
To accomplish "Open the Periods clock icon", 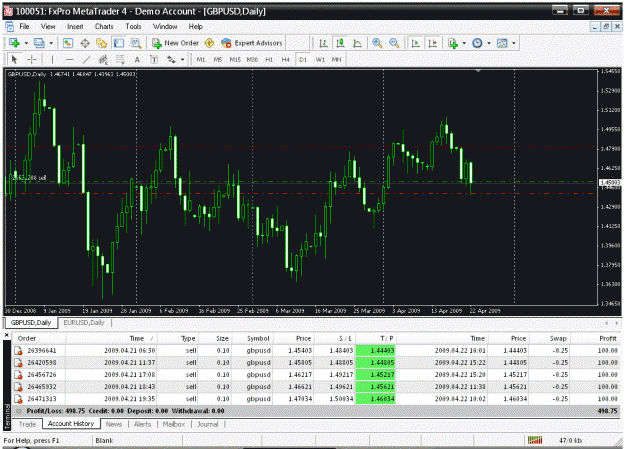I will [477, 43].
